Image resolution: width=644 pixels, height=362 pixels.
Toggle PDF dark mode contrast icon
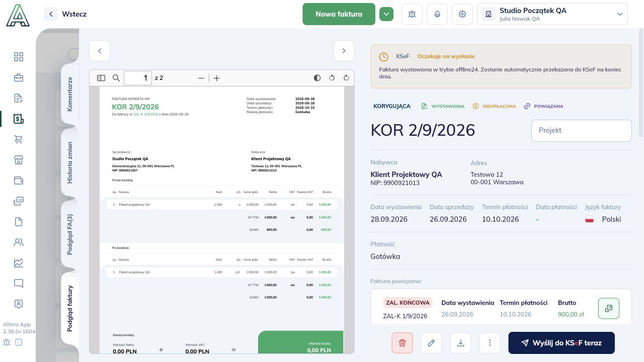(317, 78)
